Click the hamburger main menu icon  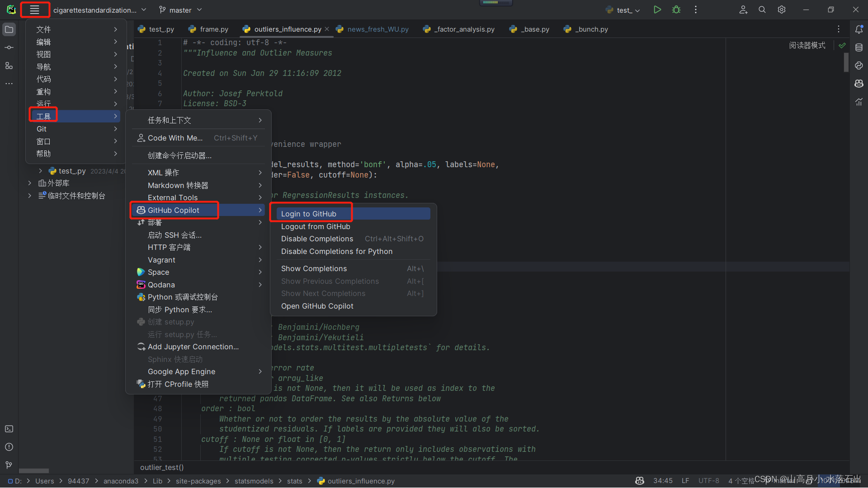coord(34,10)
